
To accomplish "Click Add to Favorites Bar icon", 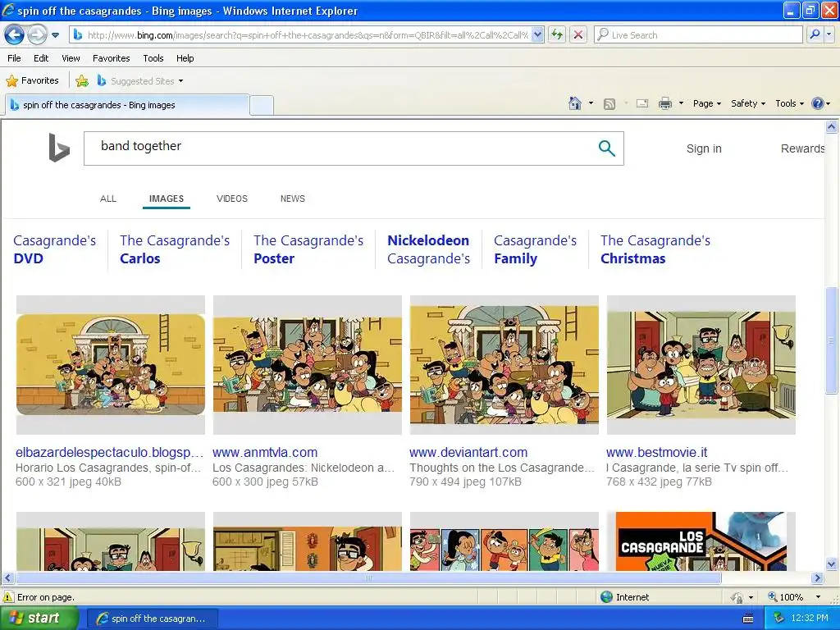I will [82, 81].
